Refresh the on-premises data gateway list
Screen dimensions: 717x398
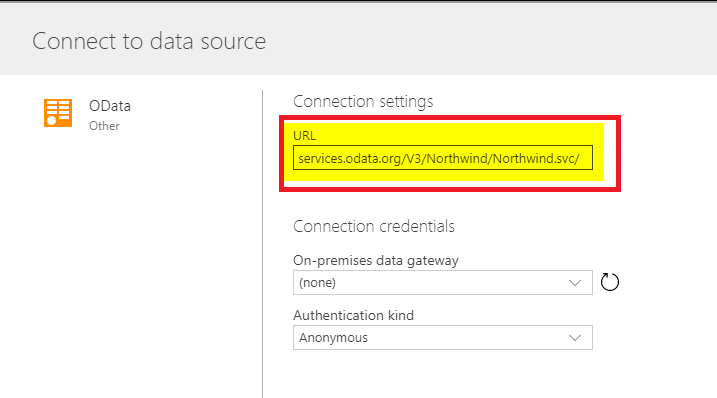coord(610,282)
